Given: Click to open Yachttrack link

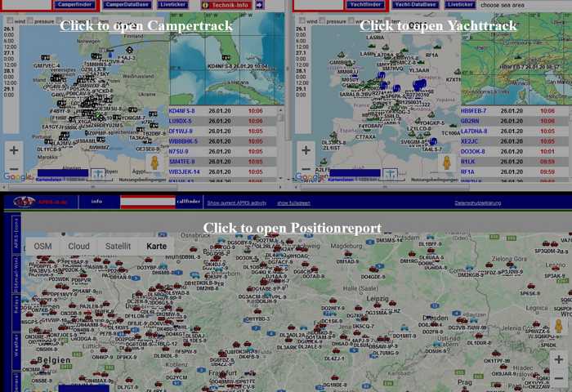Looking at the screenshot, I should coord(438,25).
